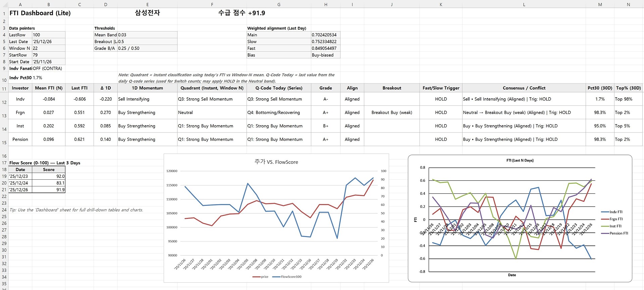Click the FTI Dashboard (Lite) title cell
Viewport: 644px width, 290px height.
tap(40, 13)
